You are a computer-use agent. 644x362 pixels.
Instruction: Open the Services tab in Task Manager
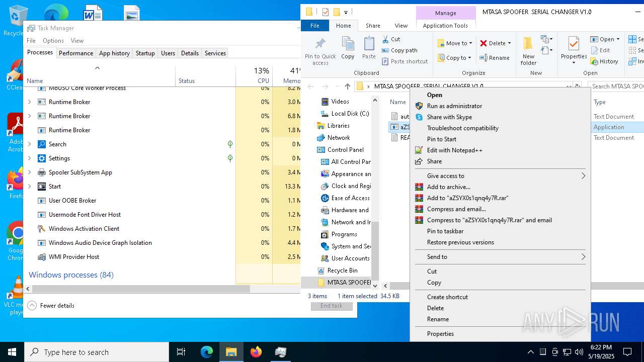[x=215, y=53]
